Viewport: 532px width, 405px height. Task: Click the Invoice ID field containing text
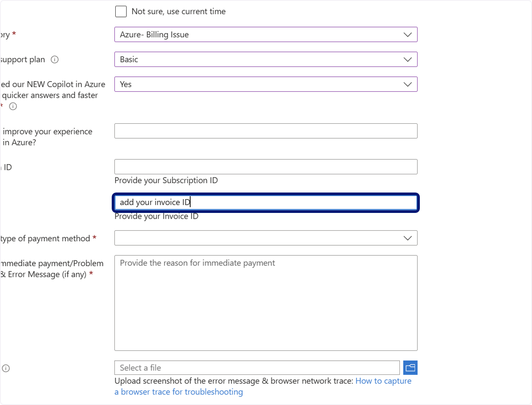tap(266, 202)
